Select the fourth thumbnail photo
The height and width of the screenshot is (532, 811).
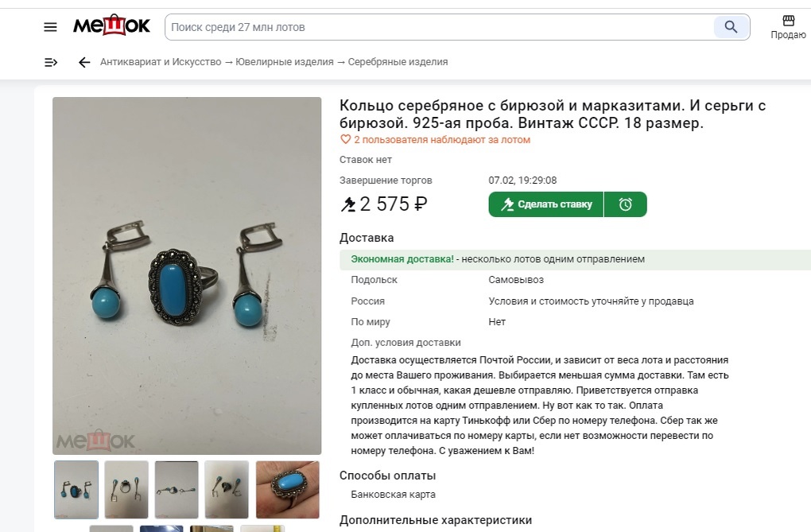tap(227, 490)
